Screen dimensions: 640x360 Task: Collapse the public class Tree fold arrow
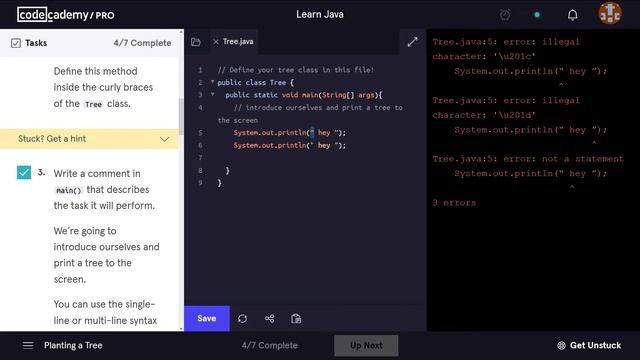pyautogui.click(x=212, y=82)
